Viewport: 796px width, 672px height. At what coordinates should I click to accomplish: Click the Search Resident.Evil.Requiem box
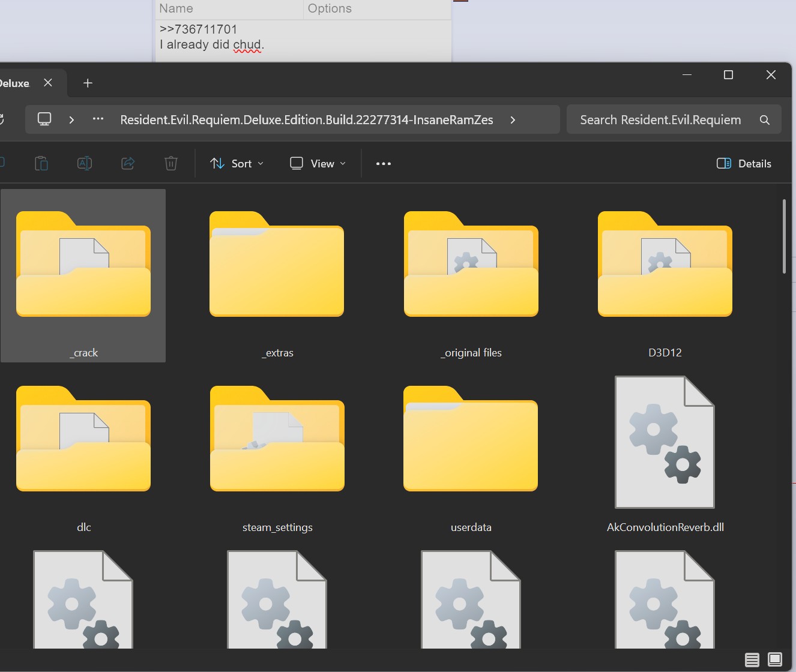point(674,120)
